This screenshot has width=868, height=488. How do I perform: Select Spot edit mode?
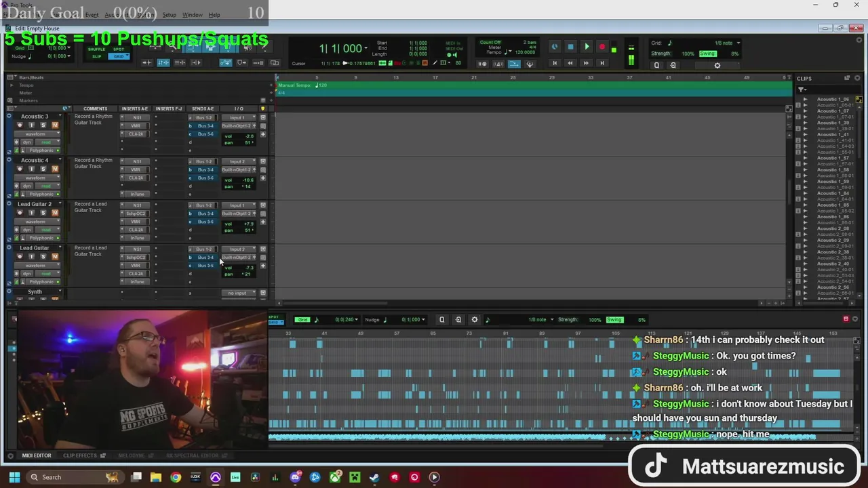(x=119, y=49)
